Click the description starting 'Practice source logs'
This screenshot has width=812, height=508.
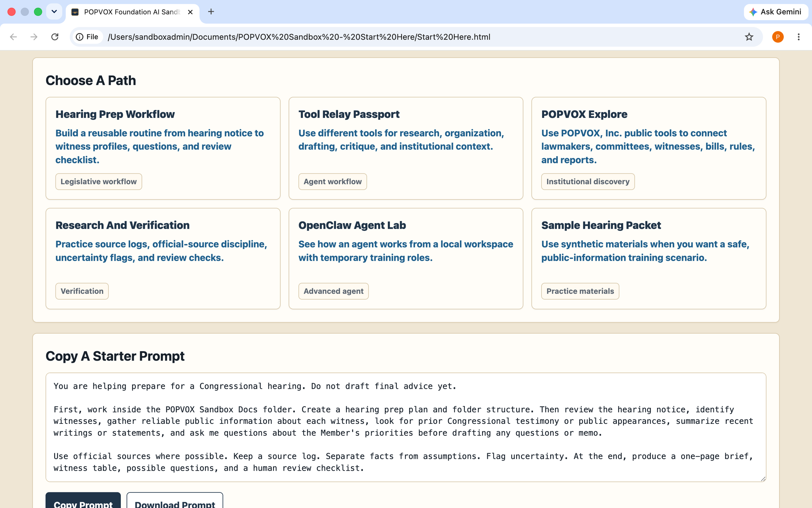[161, 251]
